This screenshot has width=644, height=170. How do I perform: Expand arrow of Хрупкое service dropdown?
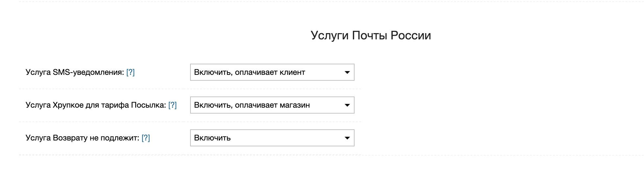click(x=347, y=105)
